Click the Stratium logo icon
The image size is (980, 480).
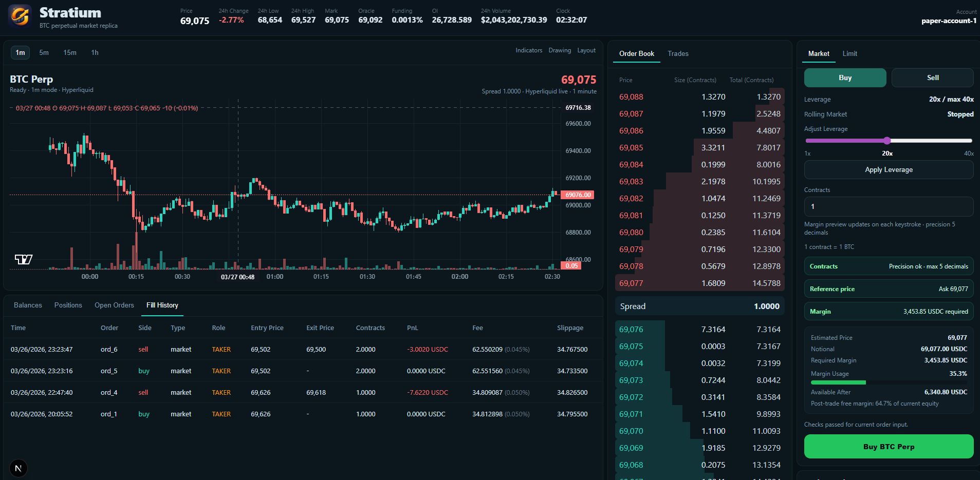click(x=20, y=16)
